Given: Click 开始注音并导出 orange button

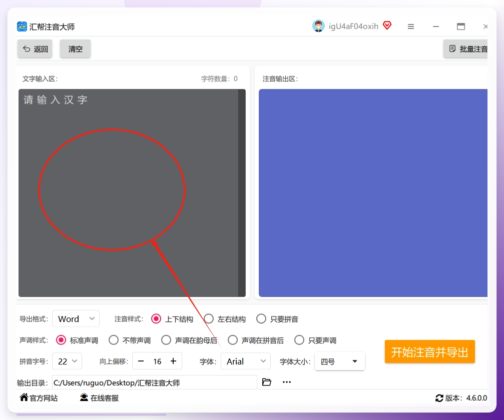Looking at the screenshot, I should click(x=430, y=351).
